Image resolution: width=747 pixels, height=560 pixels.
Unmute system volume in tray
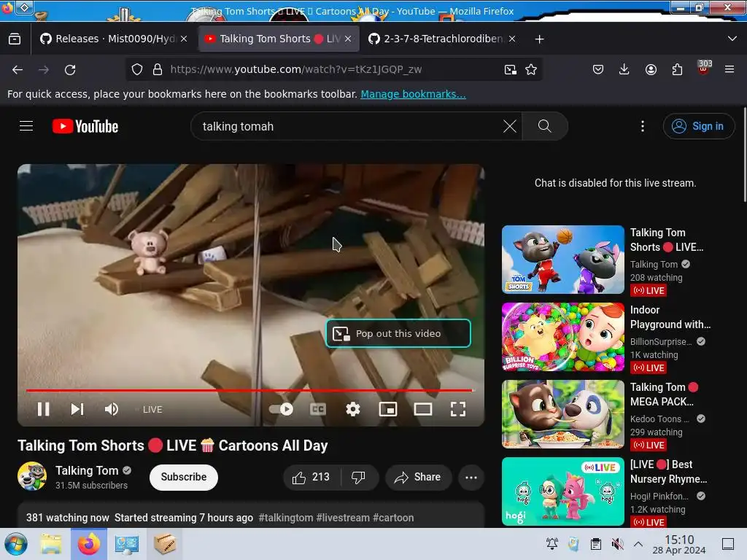(x=617, y=543)
